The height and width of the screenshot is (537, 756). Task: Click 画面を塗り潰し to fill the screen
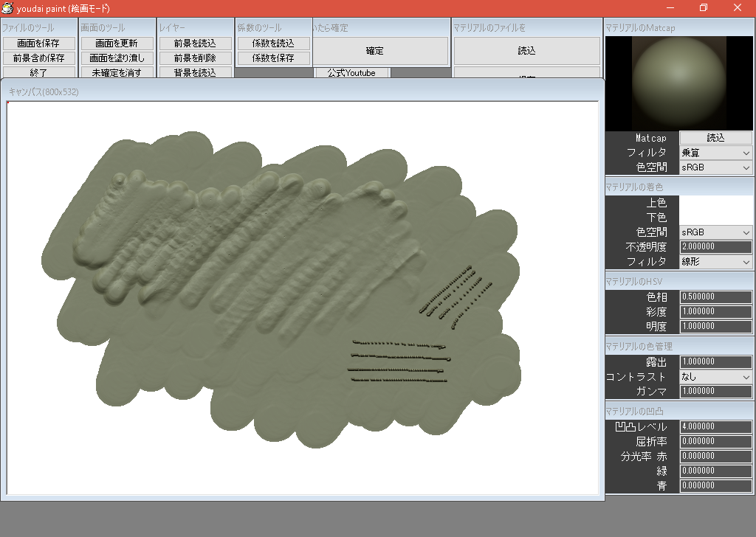[117, 58]
